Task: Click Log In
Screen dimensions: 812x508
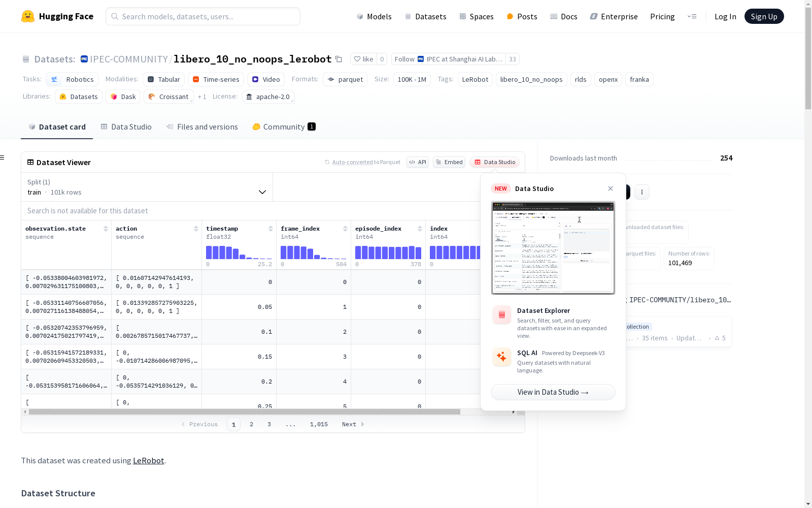Action: 725,16
